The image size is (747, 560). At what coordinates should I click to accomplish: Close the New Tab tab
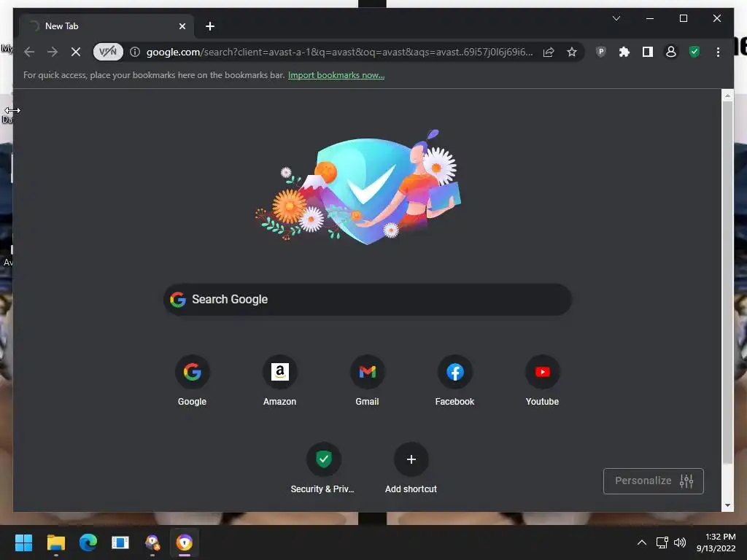182,26
